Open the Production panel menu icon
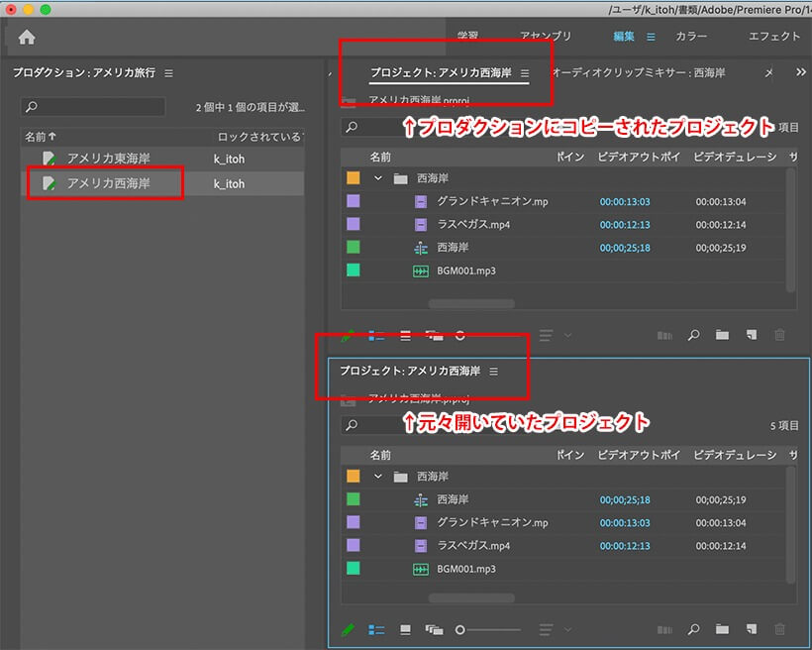Screen dimensions: 812x650 (168, 73)
